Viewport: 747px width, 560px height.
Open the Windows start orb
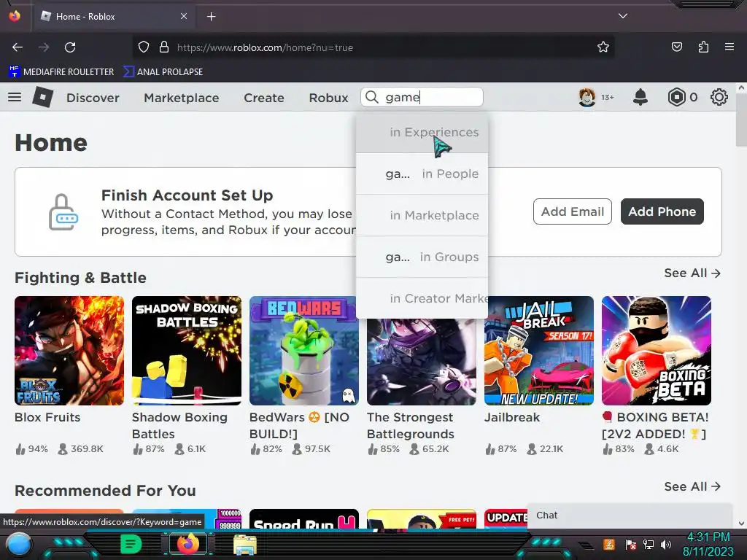[19, 545]
